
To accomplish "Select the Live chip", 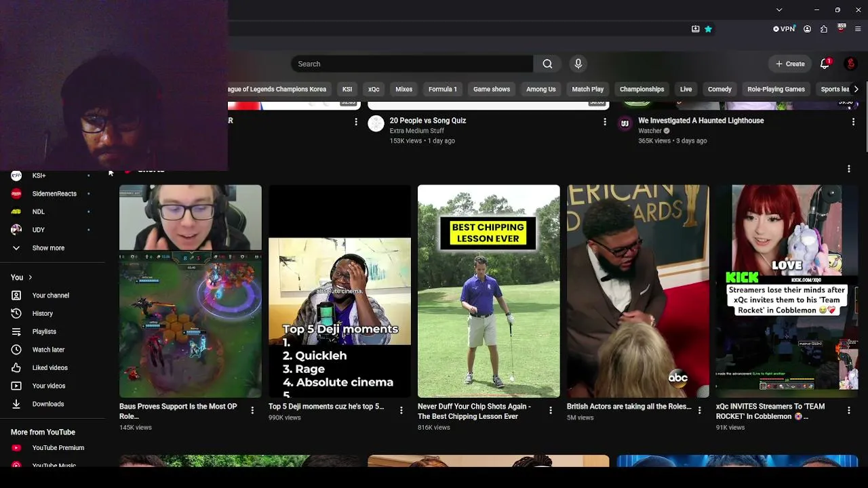I will point(686,89).
